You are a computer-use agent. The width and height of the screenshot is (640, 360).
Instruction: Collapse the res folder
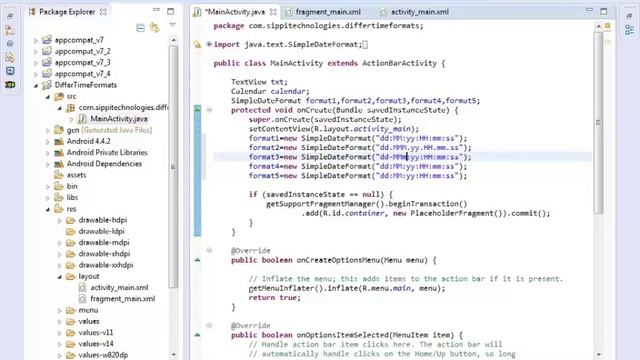[47, 209]
